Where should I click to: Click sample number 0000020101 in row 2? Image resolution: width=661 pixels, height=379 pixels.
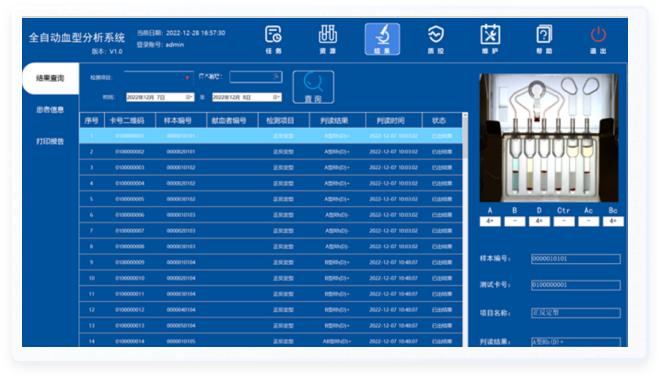181,152
